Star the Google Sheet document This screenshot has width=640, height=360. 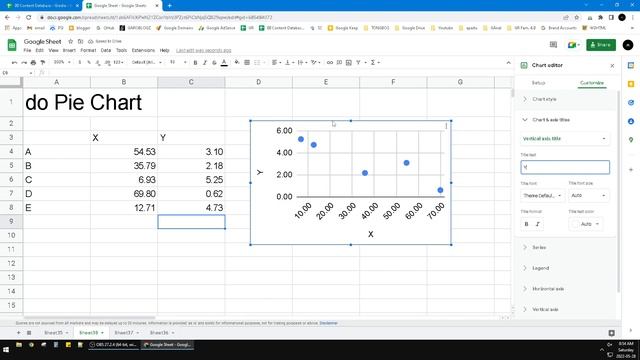(71, 41)
